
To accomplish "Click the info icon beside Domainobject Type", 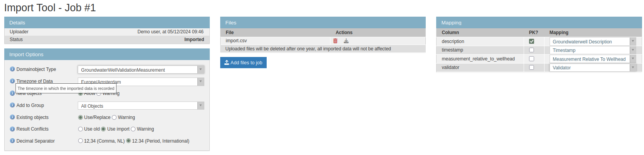I will 12,69.
